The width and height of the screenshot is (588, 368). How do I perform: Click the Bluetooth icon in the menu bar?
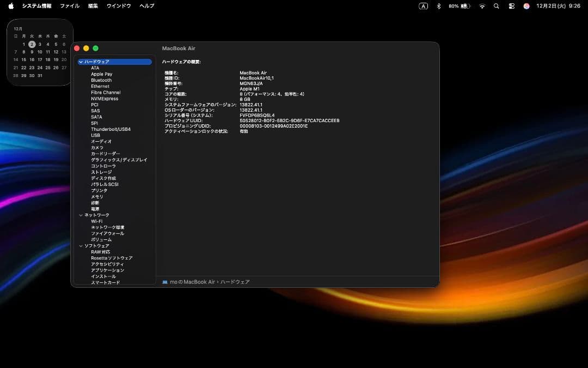(x=440, y=6)
